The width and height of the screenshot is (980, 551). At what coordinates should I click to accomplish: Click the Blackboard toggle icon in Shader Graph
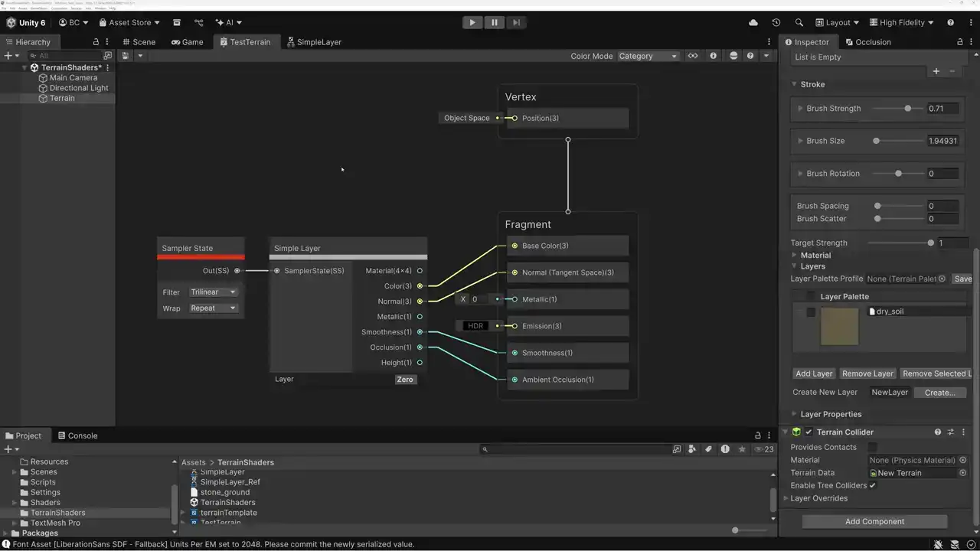click(x=693, y=56)
